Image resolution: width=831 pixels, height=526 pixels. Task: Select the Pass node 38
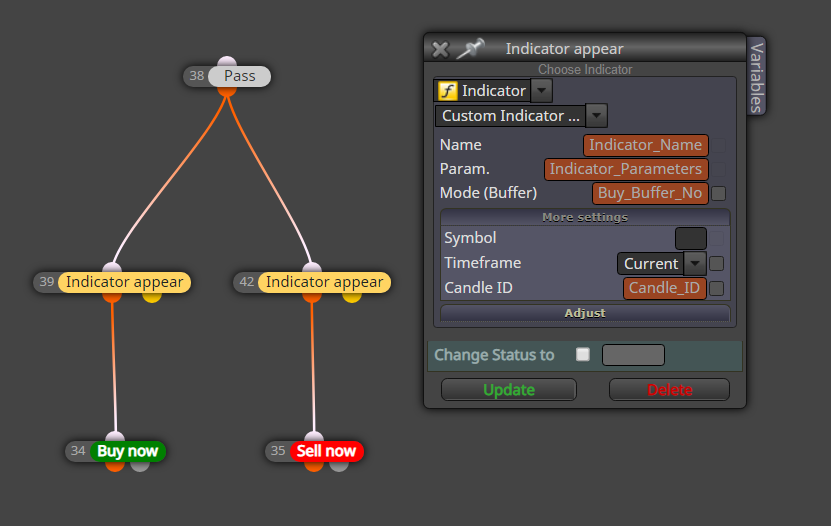pos(240,76)
